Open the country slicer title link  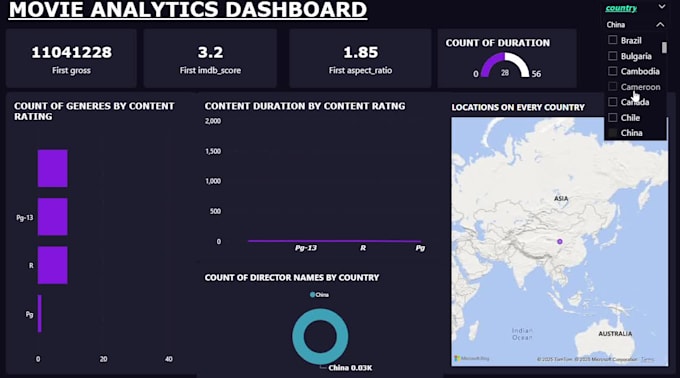(x=621, y=8)
